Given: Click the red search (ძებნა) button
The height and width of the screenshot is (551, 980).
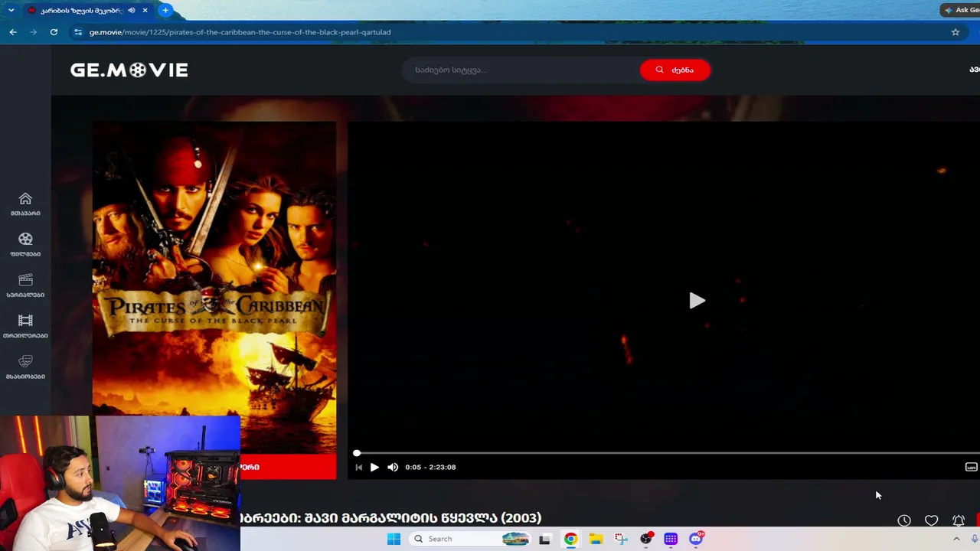Looking at the screenshot, I should coord(675,70).
